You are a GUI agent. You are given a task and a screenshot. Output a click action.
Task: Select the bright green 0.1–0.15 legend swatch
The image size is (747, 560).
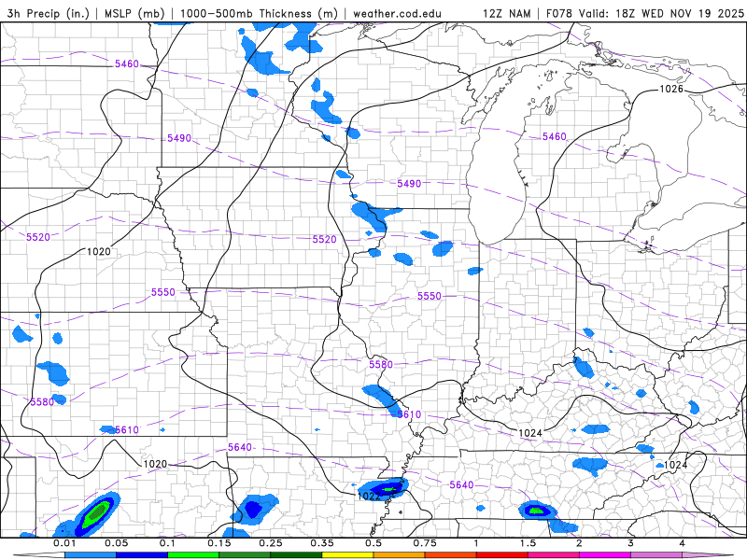(193, 555)
